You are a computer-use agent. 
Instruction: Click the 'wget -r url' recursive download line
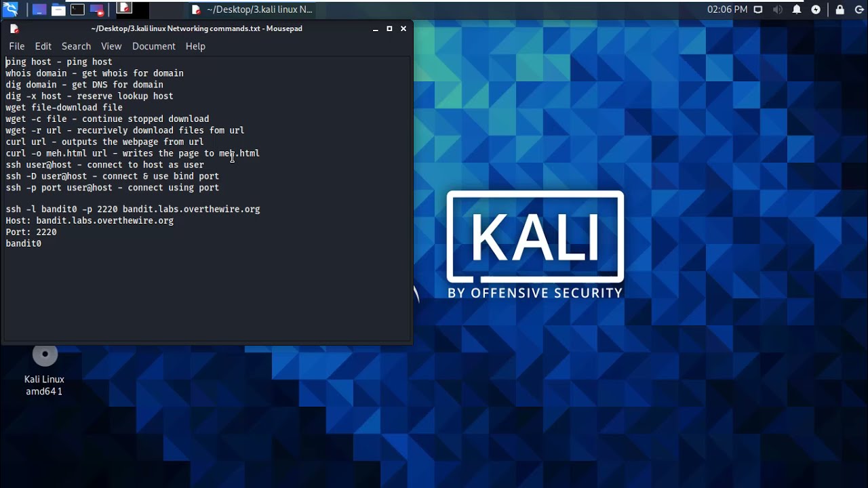pos(125,130)
